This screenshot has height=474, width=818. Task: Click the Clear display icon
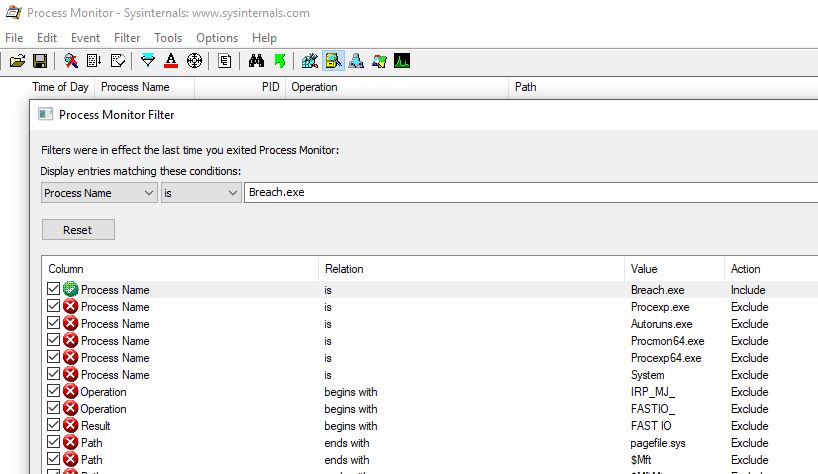(118, 61)
